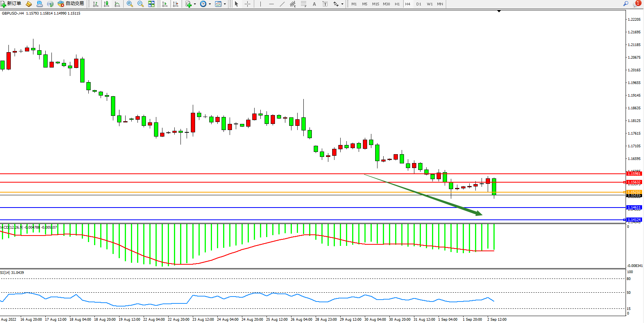644x323 pixels.
Task: Switch chart to candlestick mode
Action: [106, 4]
